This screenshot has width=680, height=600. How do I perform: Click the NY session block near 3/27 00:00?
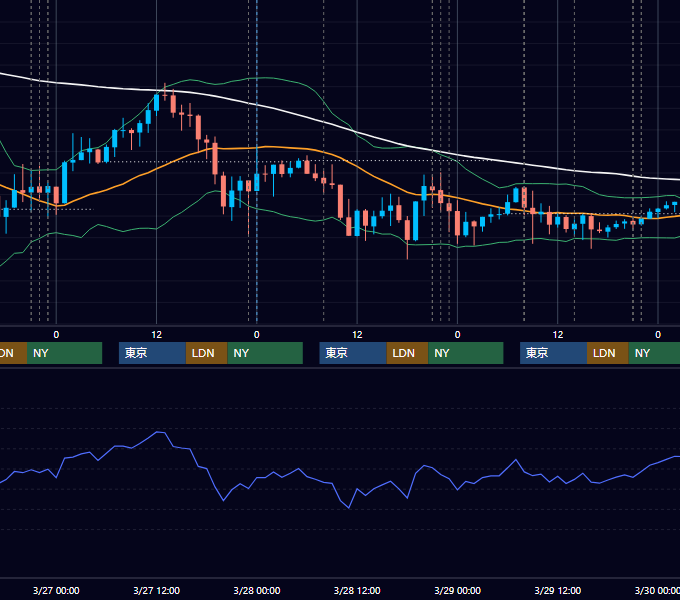(64, 353)
